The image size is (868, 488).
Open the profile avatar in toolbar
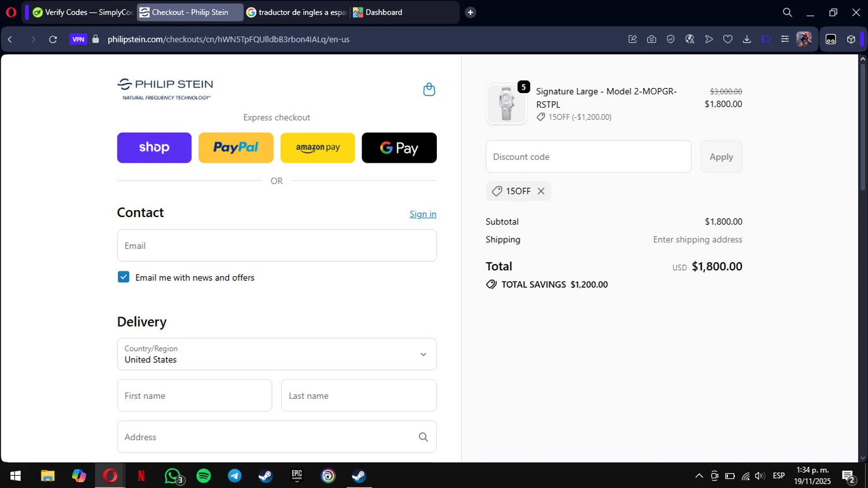pos(804,39)
